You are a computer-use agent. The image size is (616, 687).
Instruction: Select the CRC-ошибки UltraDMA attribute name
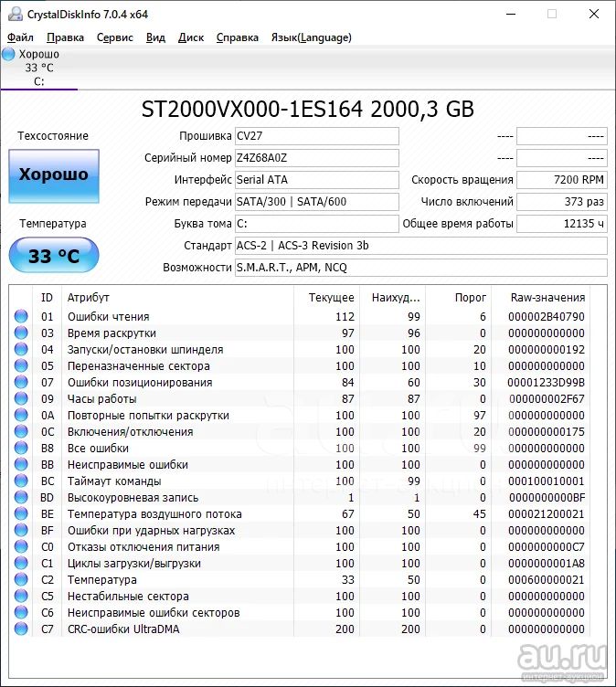(x=123, y=629)
